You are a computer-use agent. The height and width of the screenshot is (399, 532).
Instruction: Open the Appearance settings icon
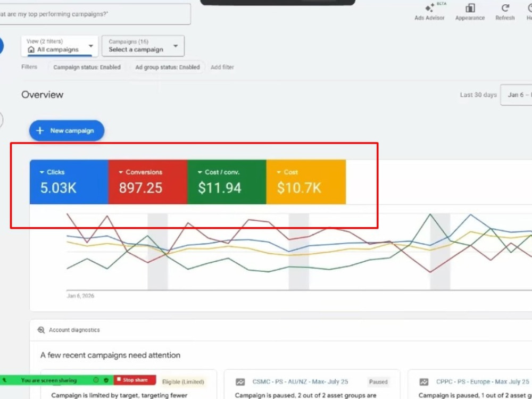[x=470, y=8]
